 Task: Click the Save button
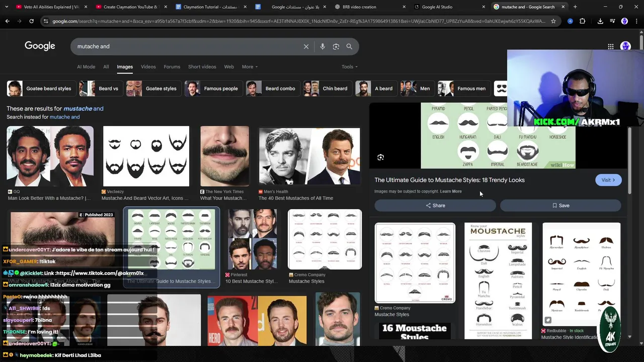(x=560, y=205)
